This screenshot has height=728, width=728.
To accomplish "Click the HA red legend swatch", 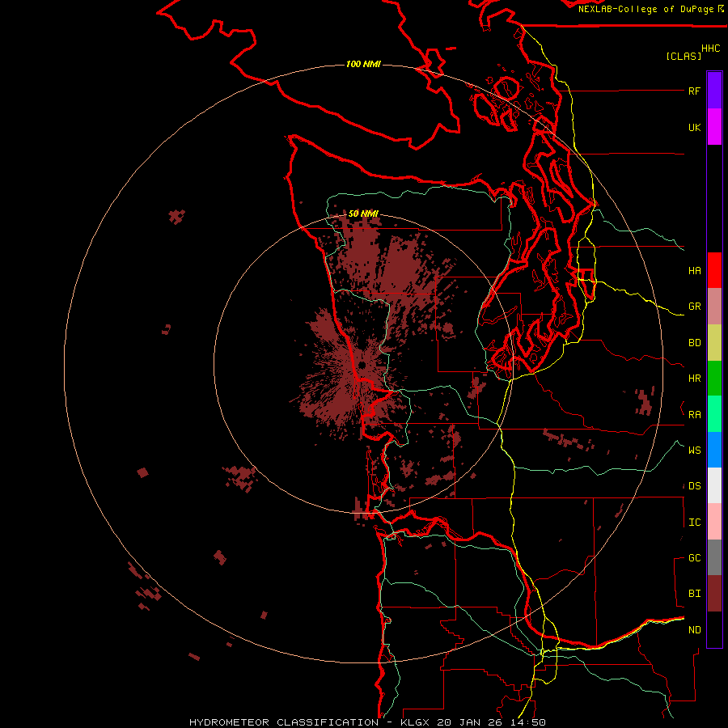I will (714, 270).
